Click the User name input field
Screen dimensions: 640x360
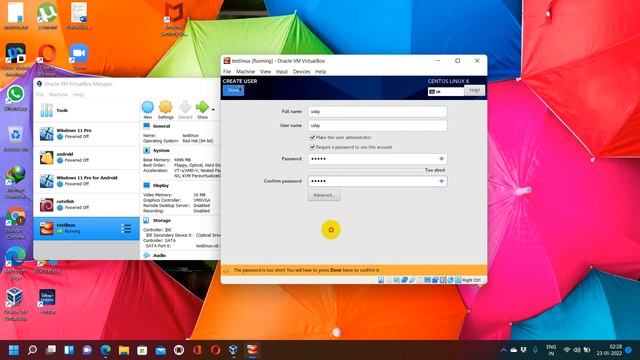point(377,126)
